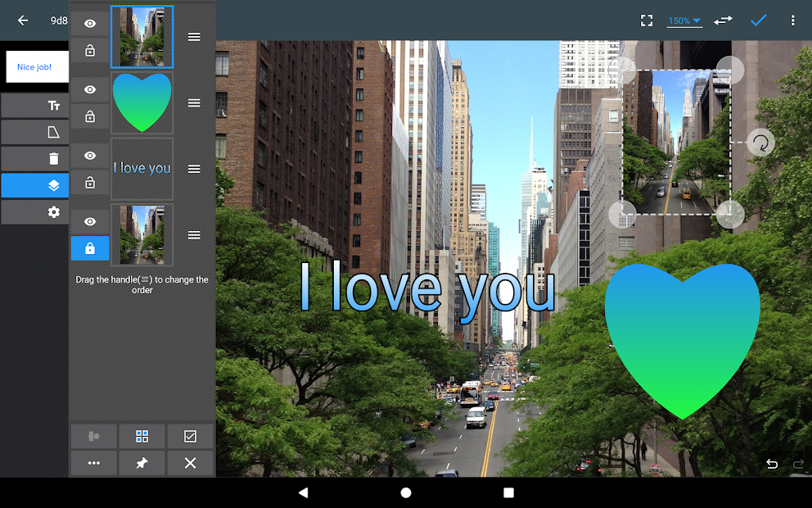Image resolution: width=812 pixels, height=508 pixels.
Task: Select the shape cutout tool
Action: (35, 131)
